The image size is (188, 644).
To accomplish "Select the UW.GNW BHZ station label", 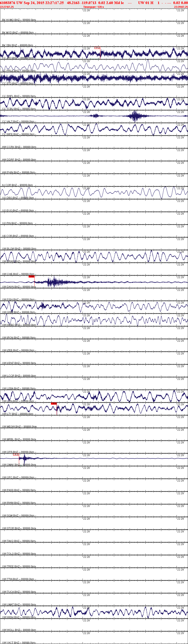I will (x=18, y=312).
